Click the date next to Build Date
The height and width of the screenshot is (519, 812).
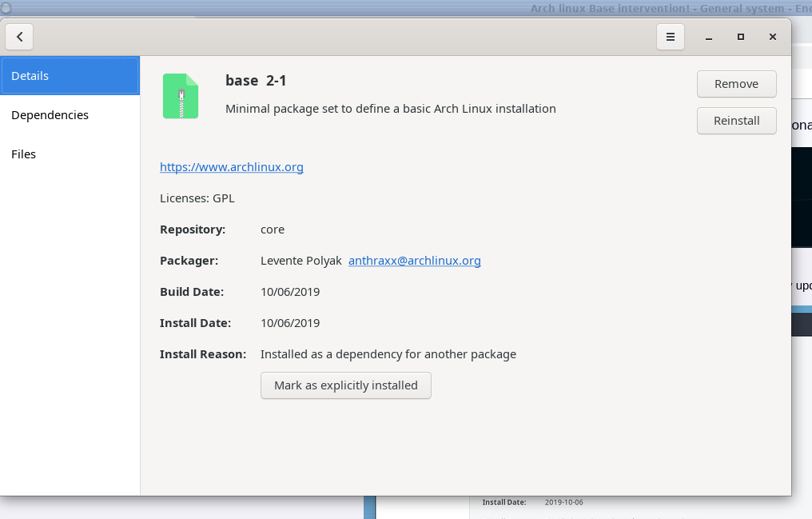pyautogui.click(x=290, y=292)
